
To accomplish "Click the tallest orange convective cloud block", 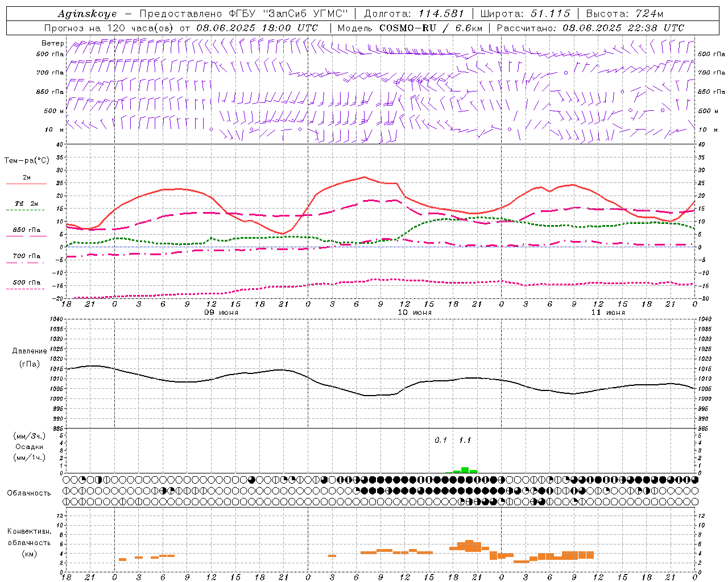I will coord(469,546).
